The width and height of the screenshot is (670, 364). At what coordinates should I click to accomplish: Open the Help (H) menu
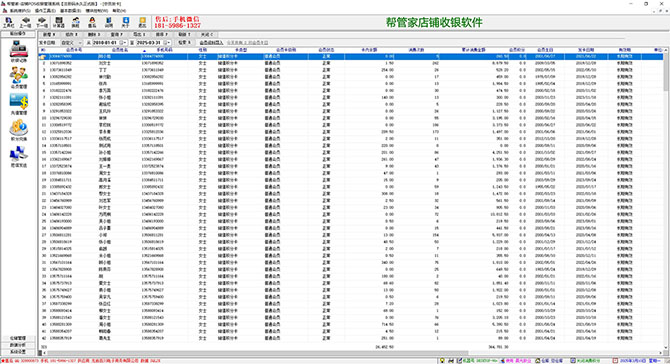[119, 10]
